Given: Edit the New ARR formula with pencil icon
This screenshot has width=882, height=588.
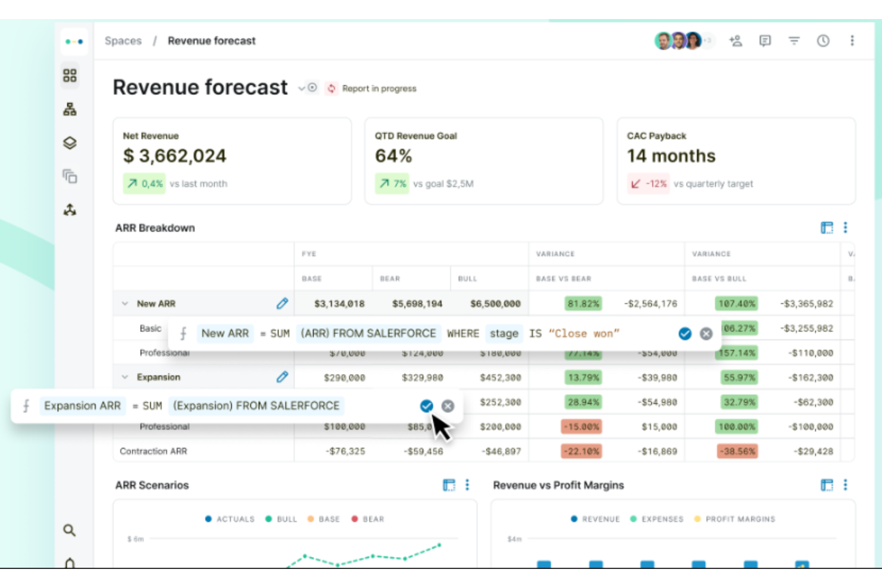Looking at the screenshot, I should [x=282, y=303].
